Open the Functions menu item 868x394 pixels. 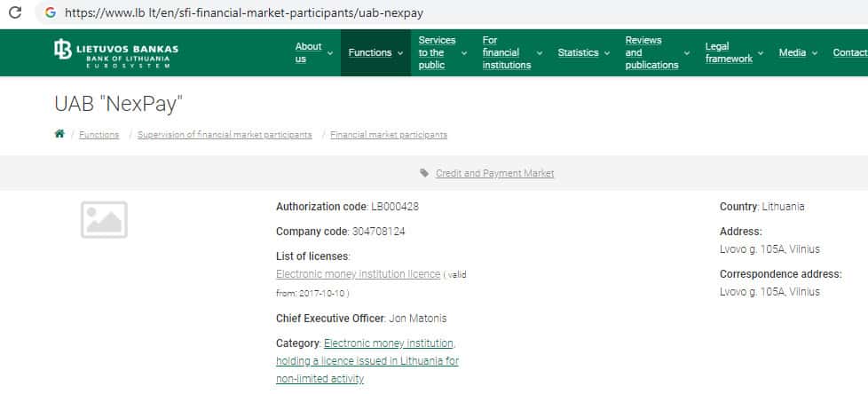point(370,53)
